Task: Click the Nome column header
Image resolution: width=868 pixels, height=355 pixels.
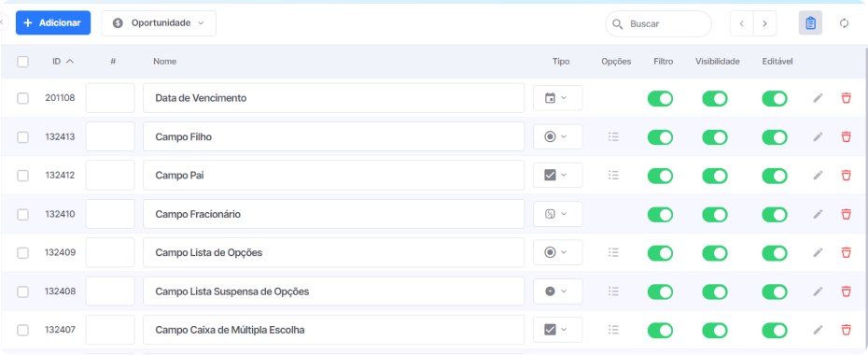Action: [165, 62]
